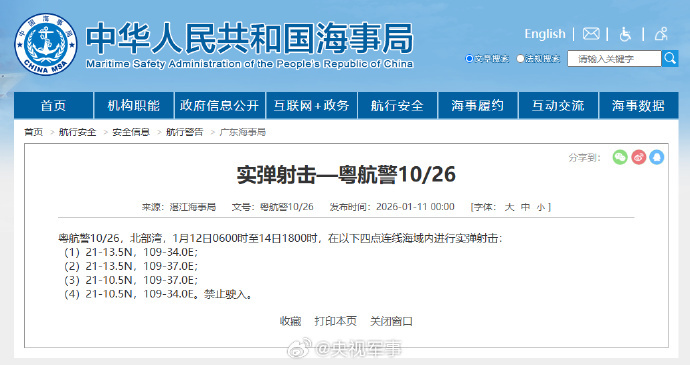Click 首页 in the breadcrumb
This screenshot has width=690, height=365.
[x=33, y=132]
